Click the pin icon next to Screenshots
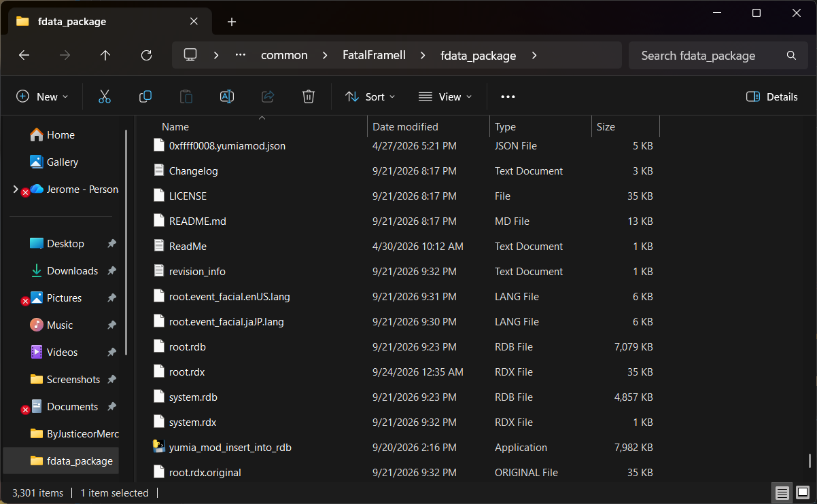 point(111,379)
